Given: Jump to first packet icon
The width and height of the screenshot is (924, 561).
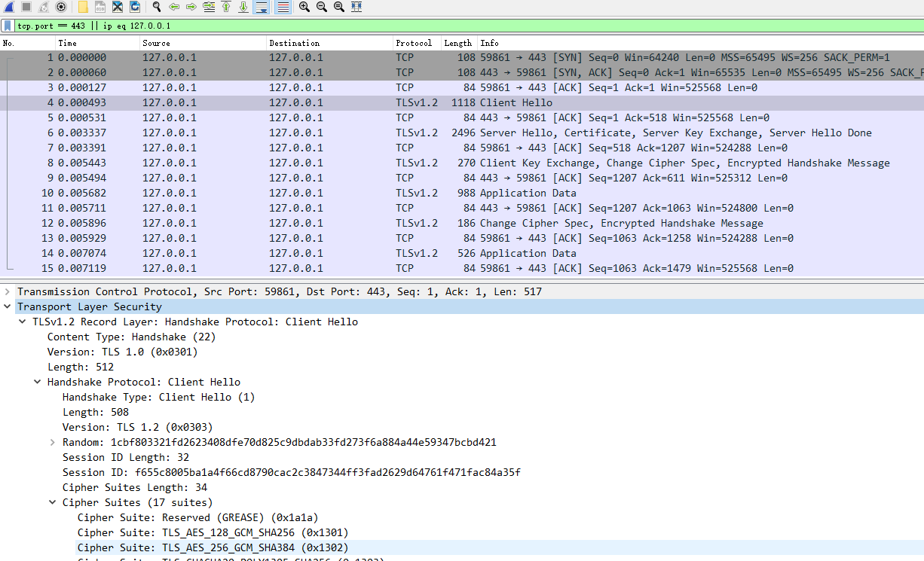Looking at the screenshot, I should [226, 7].
